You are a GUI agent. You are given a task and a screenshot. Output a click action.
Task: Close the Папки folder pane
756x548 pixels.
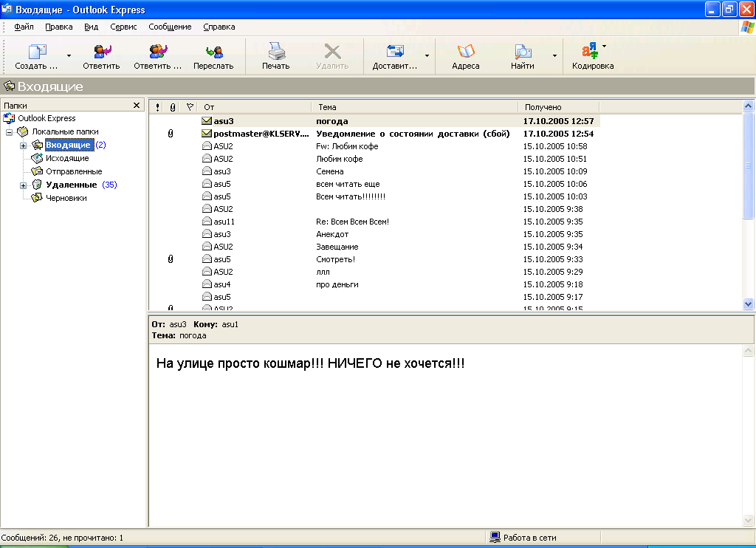click(137, 105)
